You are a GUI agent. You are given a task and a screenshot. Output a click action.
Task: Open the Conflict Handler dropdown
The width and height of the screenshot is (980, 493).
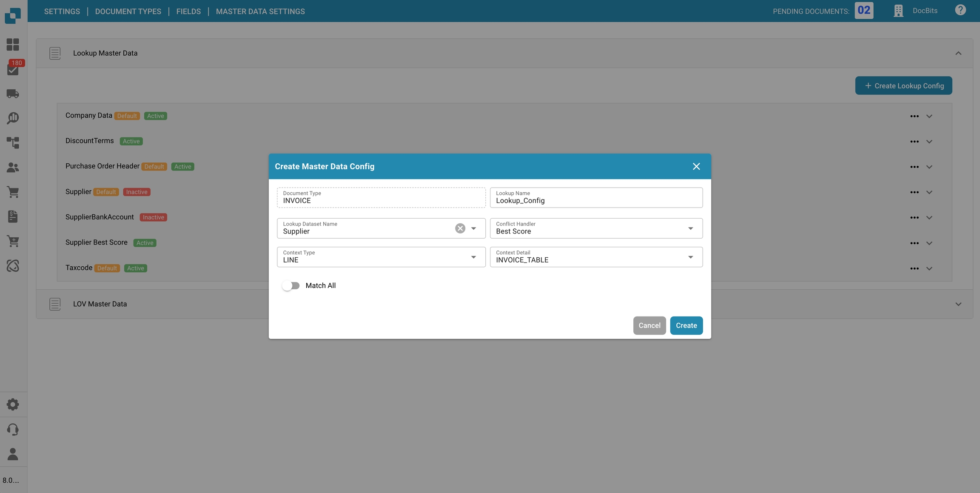coord(690,228)
